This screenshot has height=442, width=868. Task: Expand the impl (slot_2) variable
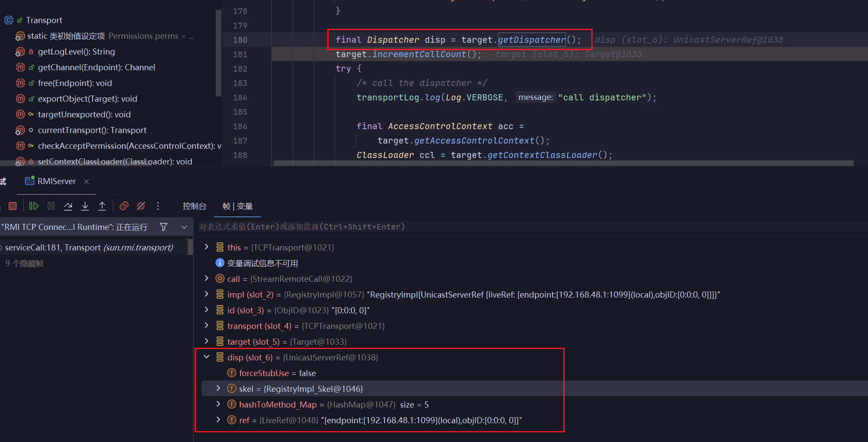(206, 294)
